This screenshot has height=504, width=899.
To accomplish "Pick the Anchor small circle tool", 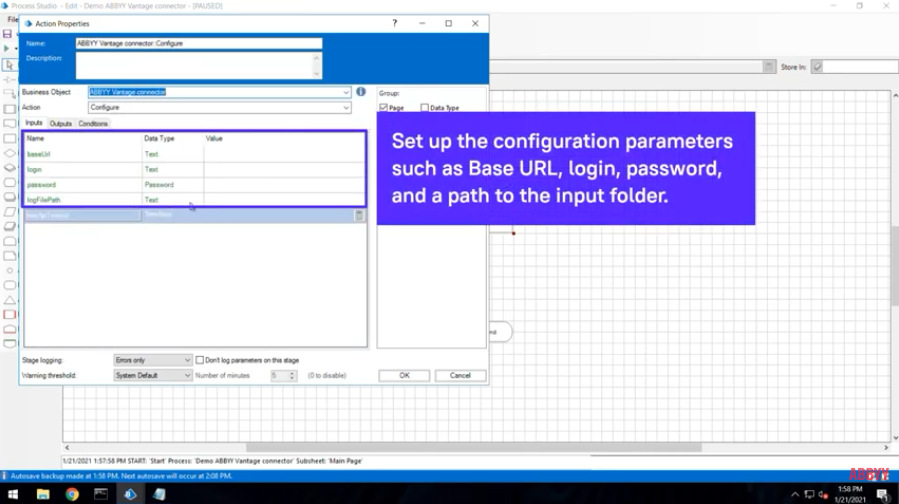I will tap(10, 271).
